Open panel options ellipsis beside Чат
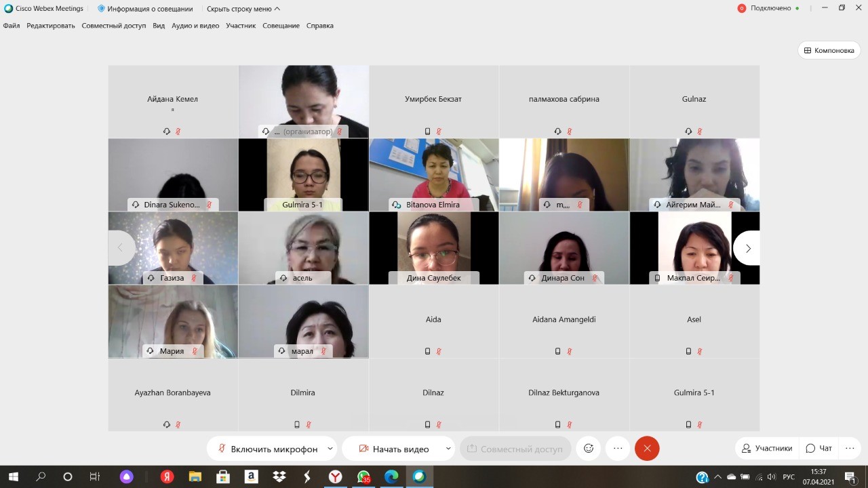 coord(850,449)
